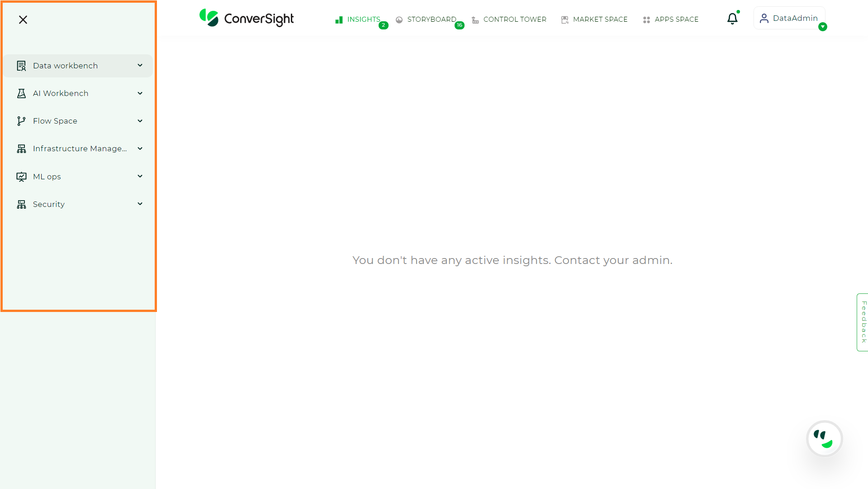Expand the Security section
The image size is (868, 489).
pos(140,204)
